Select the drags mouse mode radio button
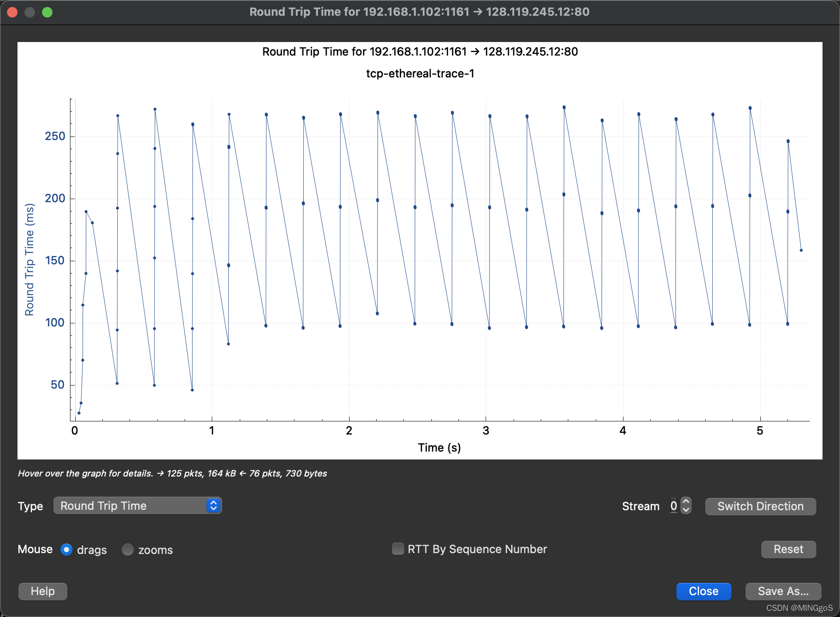840x617 pixels. (x=66, y=550)
